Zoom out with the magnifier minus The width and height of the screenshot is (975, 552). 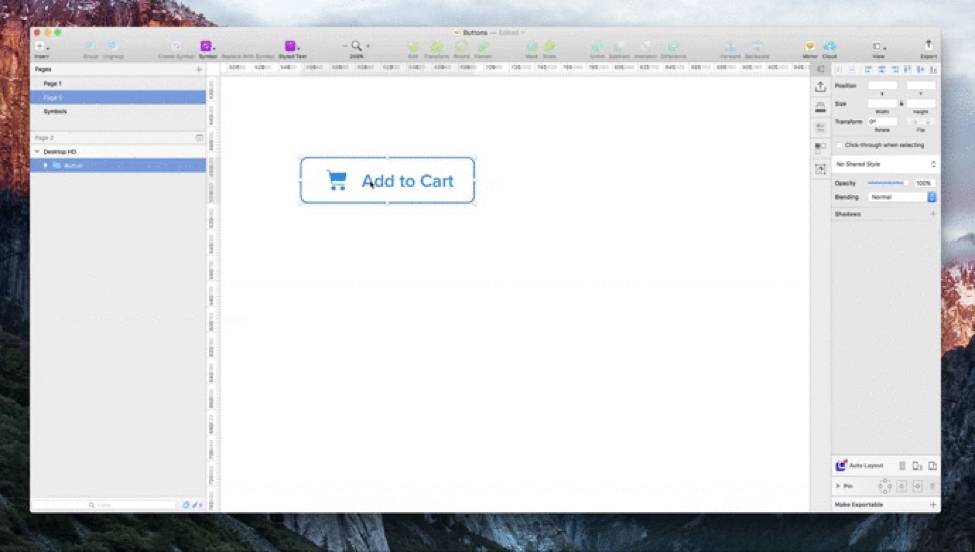click(x=346, y=46)
